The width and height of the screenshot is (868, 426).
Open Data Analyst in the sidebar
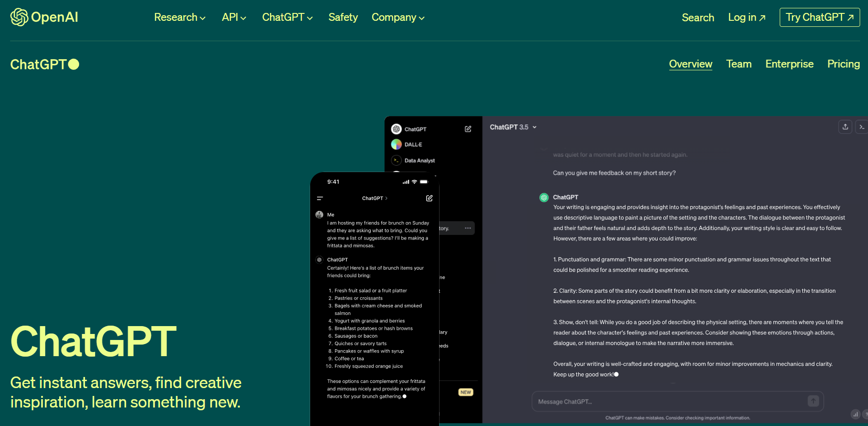pos(413,161)
